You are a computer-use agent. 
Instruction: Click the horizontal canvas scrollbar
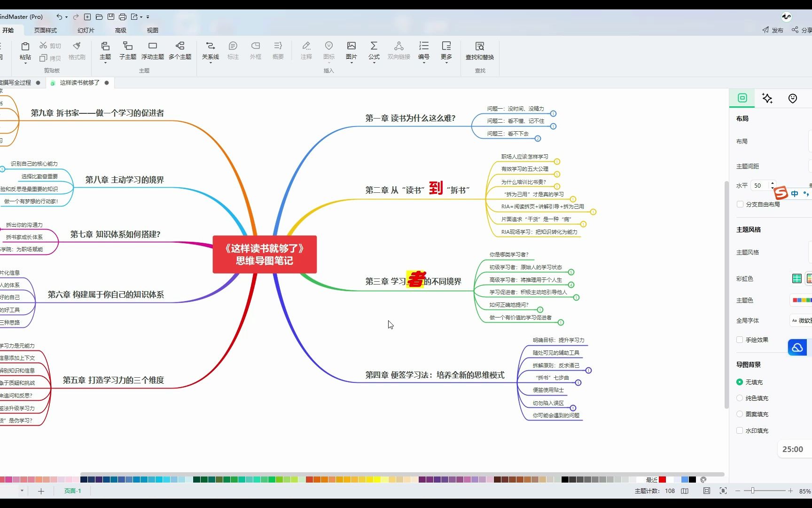[402, 474]
